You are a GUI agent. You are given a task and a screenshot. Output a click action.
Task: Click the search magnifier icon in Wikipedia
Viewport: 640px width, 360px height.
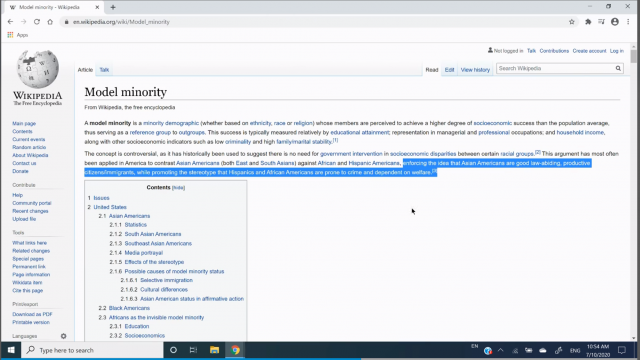click(618, 69)
